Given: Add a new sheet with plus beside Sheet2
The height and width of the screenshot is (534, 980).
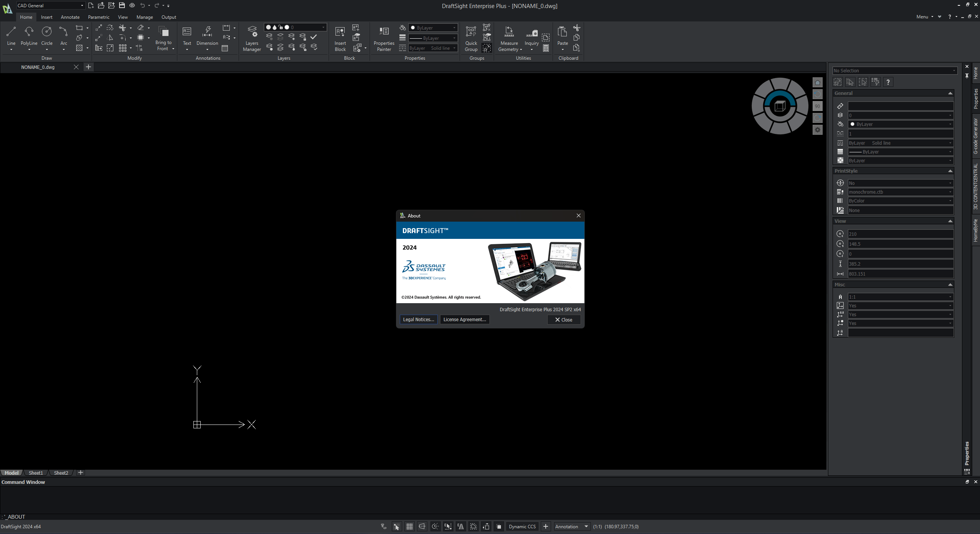Looking at the screenshot, I should (80, 473).
